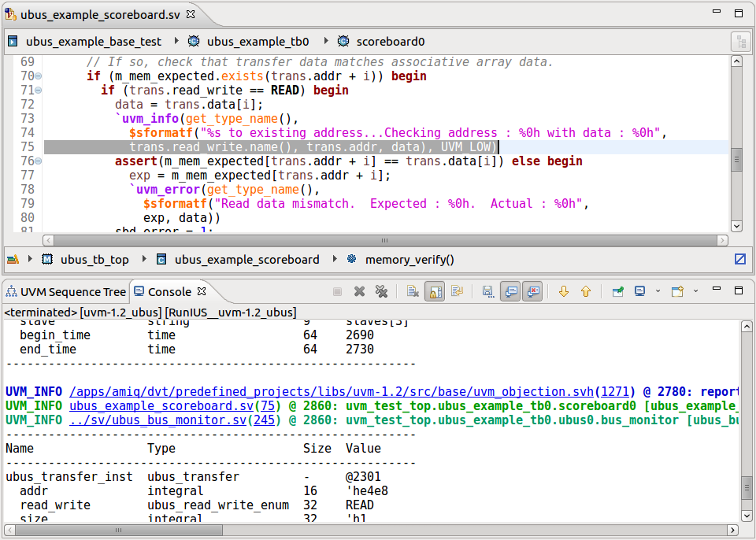Save console output to file icon
Image resolution: width=756 pixels, height=540 pixels.
(x=488, y=291)
